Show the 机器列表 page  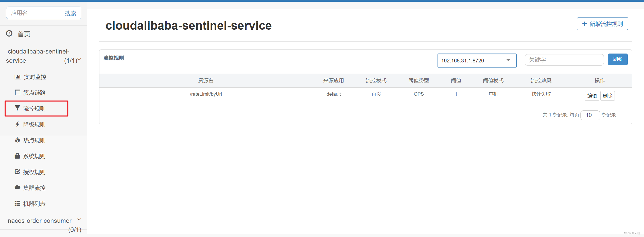point(34,204)
